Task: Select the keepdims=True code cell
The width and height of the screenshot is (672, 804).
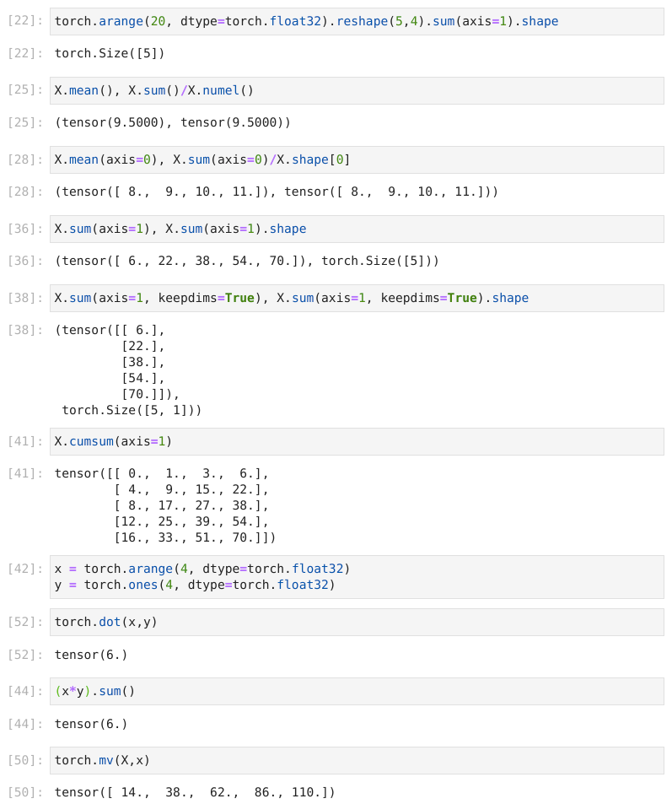Action: [357, 299]
